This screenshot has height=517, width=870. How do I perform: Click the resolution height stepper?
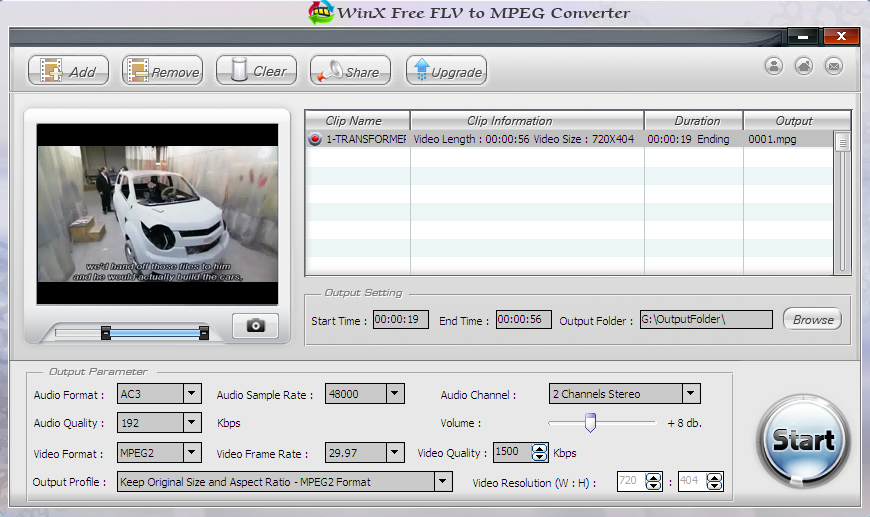[715, 481]
